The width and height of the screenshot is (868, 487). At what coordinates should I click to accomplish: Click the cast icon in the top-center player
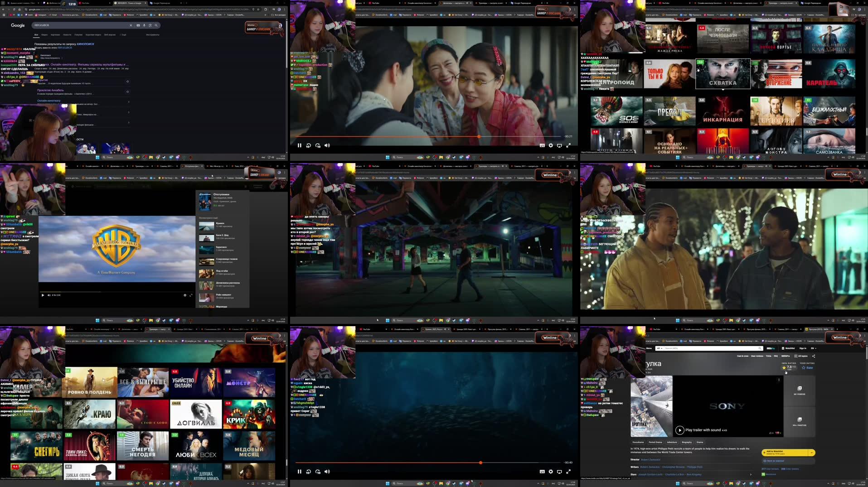[559, 145]
